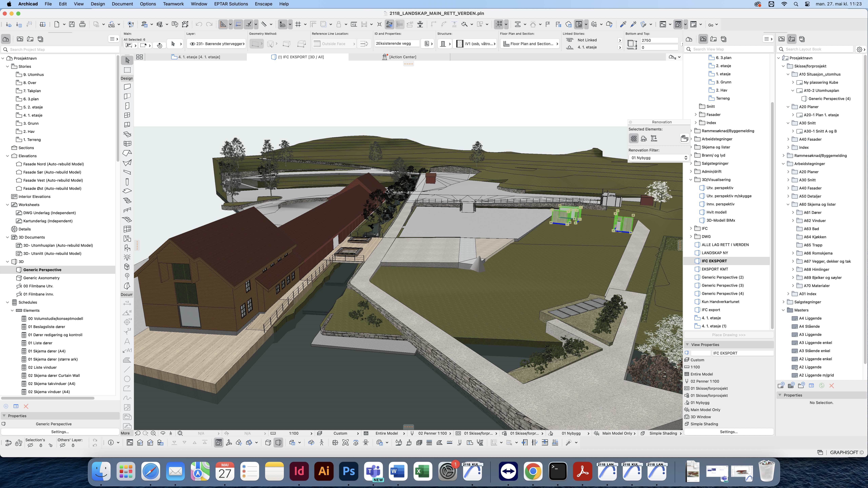Expand the Fasader folder in View Map
This screenshot has width=868, height=488.
pos(695,115)
